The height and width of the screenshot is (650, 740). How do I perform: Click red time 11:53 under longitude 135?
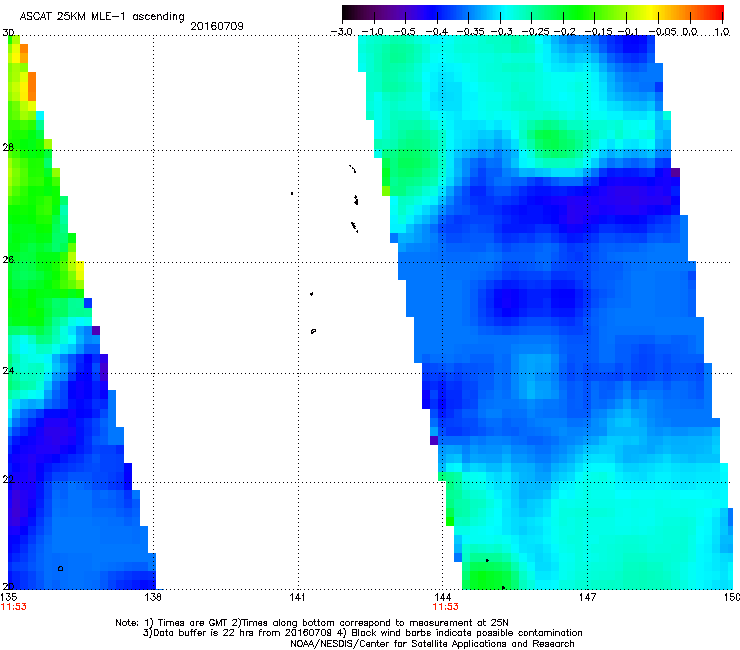point(14,607)
